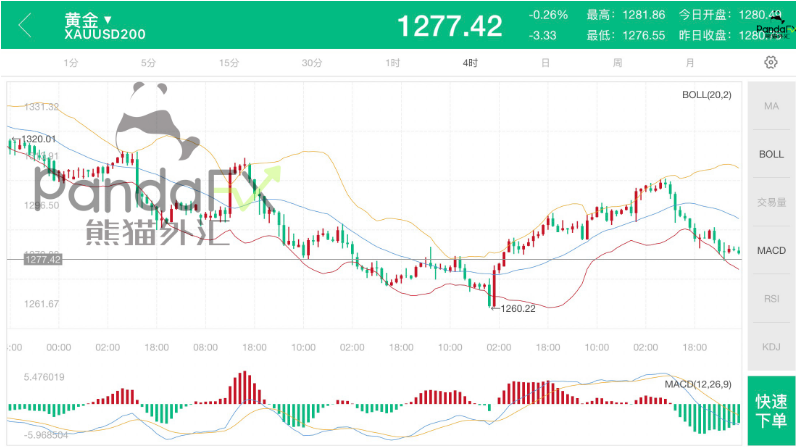Tap the 快速下单 quick order button

[771, 411]
